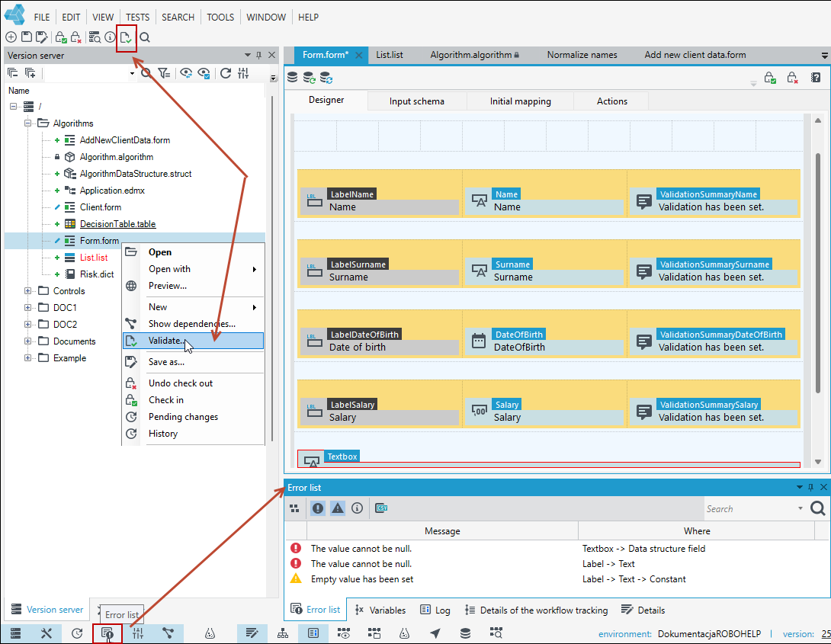Click the info circle icon in the main toolbar
The width and height of the screenshot is (831, 644).
click(x=110, y=37)
